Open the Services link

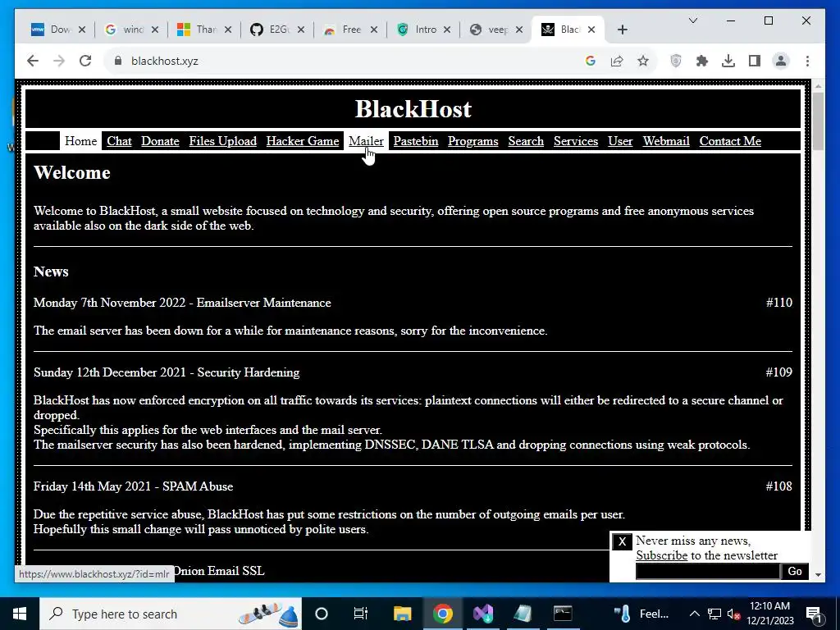(576, 141)
